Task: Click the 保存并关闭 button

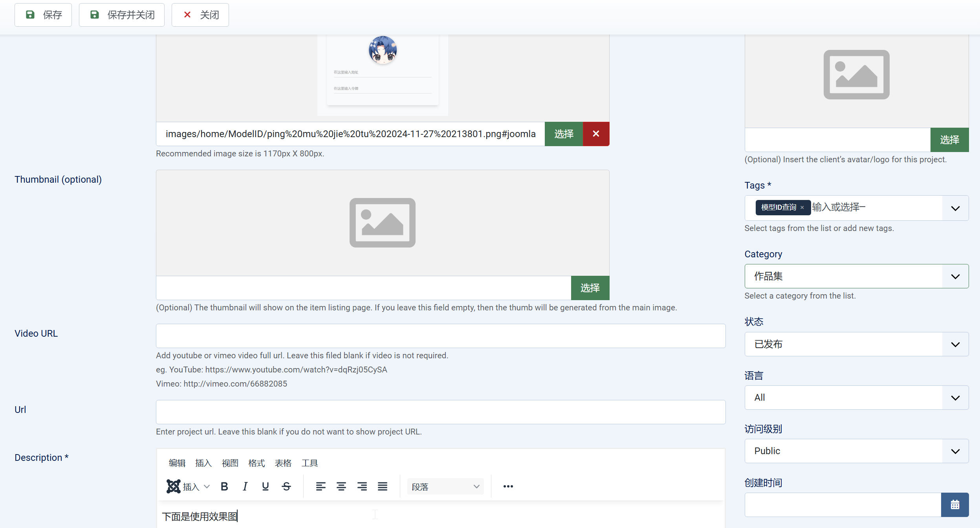Action: tap(122, 15)
